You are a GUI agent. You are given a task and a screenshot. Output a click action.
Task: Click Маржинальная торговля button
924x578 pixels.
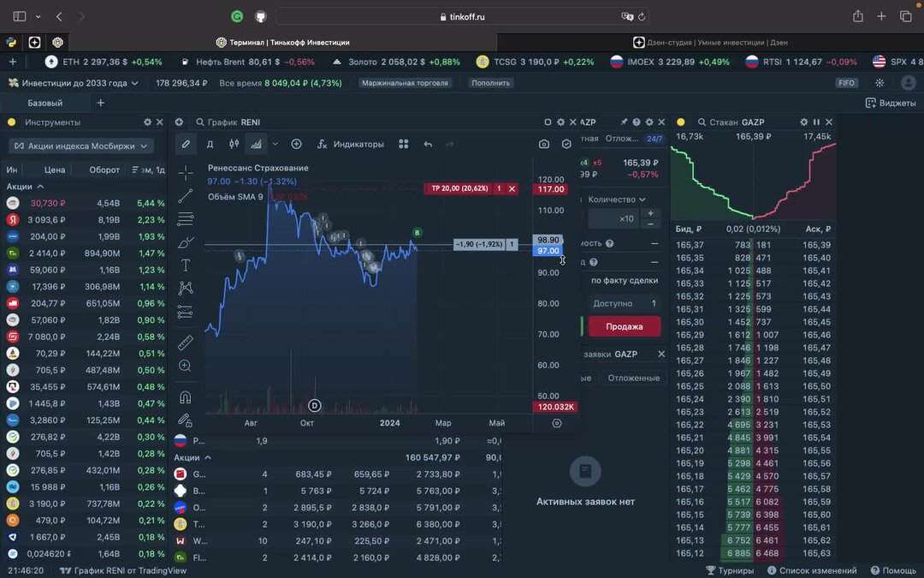(405, 83)
